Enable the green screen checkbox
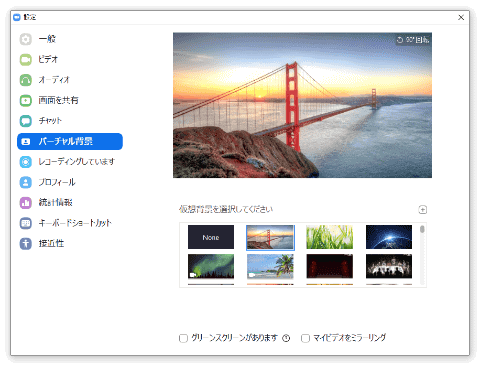Image resolution: width=480 pixels, height=366 pixels. coord(183,338)
